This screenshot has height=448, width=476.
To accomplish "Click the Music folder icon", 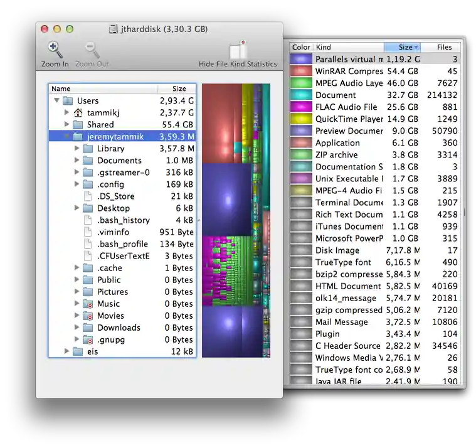I will click(88, 304).
